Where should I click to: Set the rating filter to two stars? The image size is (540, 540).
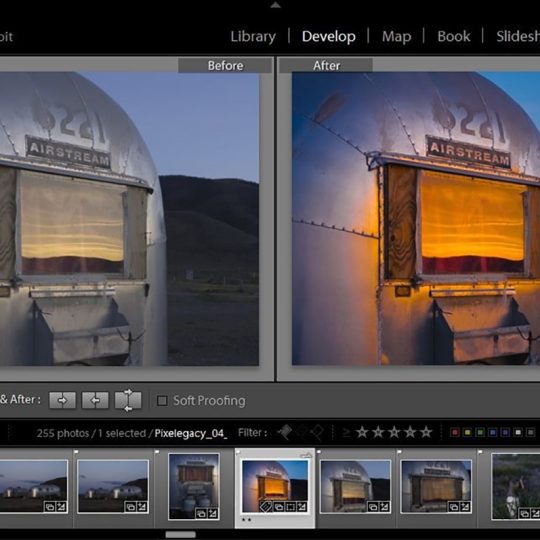(378, 432)
